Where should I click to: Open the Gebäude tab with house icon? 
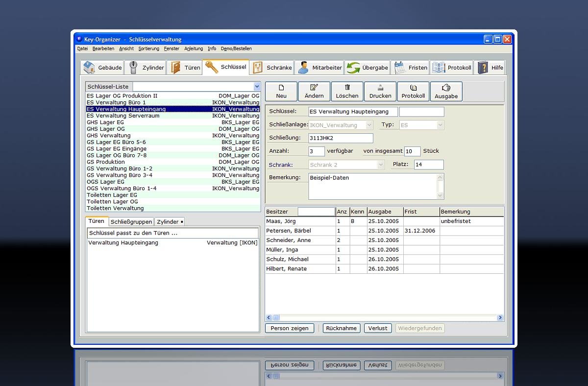[102, 68]
